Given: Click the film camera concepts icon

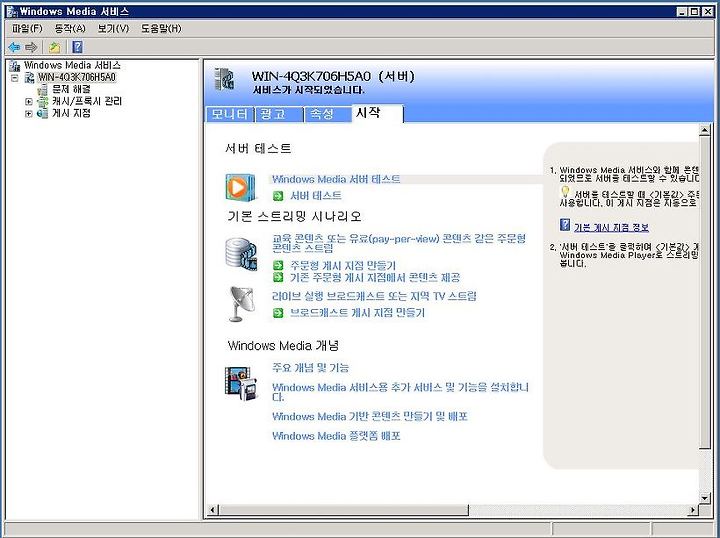Looking at the screenshot, I should click(x=241, y=384).
